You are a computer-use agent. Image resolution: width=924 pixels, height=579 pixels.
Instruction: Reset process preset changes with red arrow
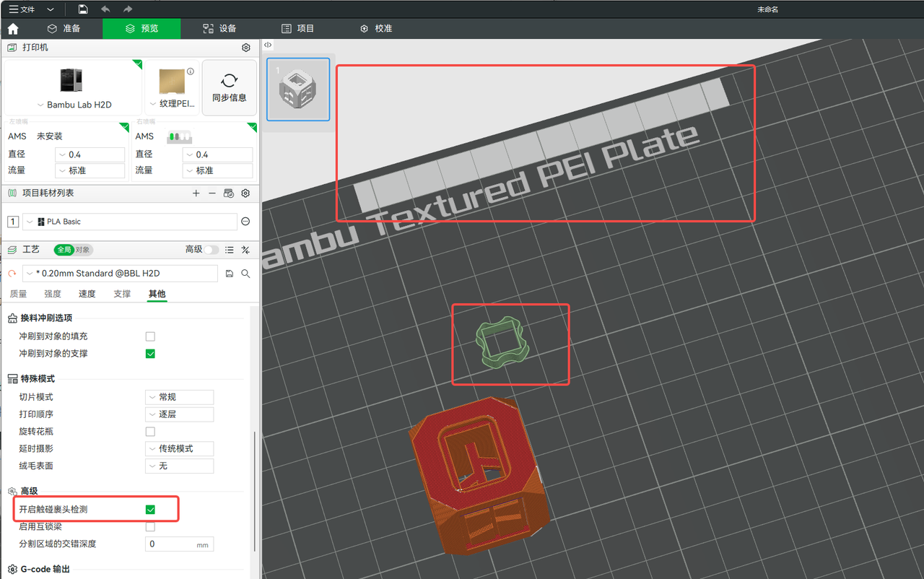click(12, 274)
